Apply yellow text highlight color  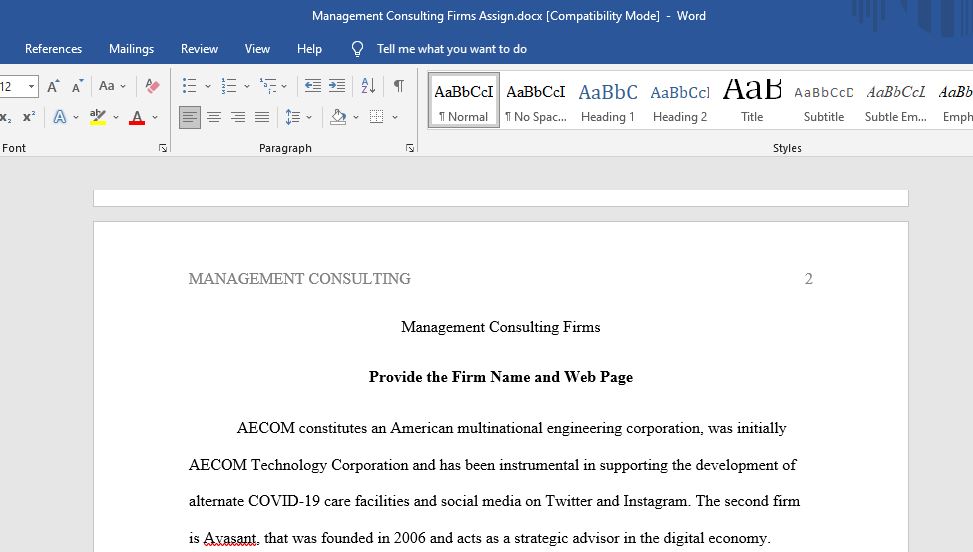pyautogui.click(x=97, y=117)
